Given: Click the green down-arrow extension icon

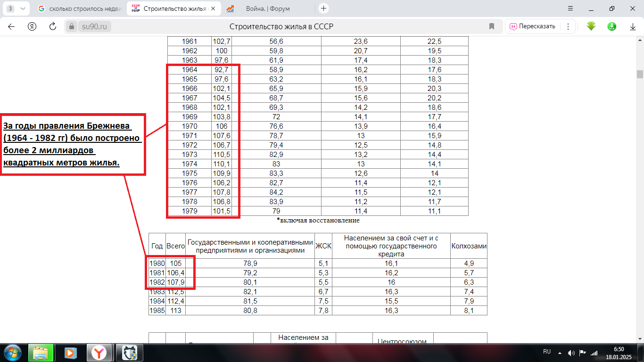Looking at the screenshot, I should coord(591,26).
